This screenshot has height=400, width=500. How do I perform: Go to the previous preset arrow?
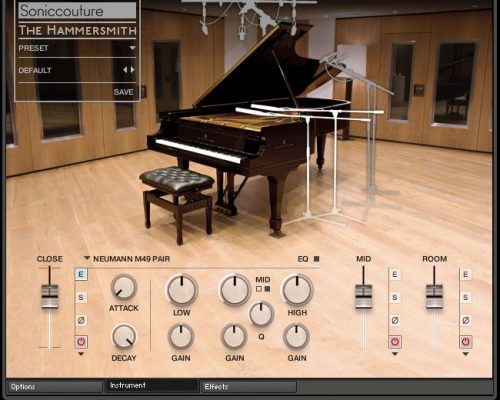(125, 70)
